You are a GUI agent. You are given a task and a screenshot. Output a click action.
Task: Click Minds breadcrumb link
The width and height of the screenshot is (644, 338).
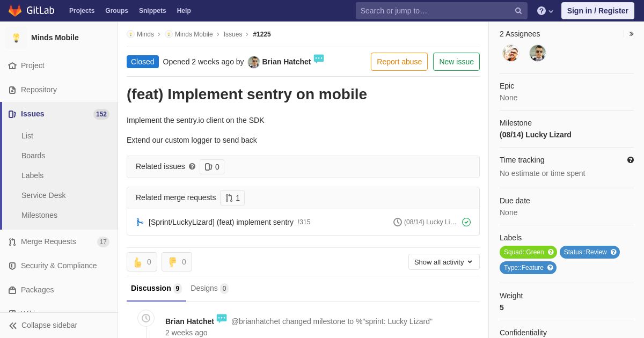point(145,34)
